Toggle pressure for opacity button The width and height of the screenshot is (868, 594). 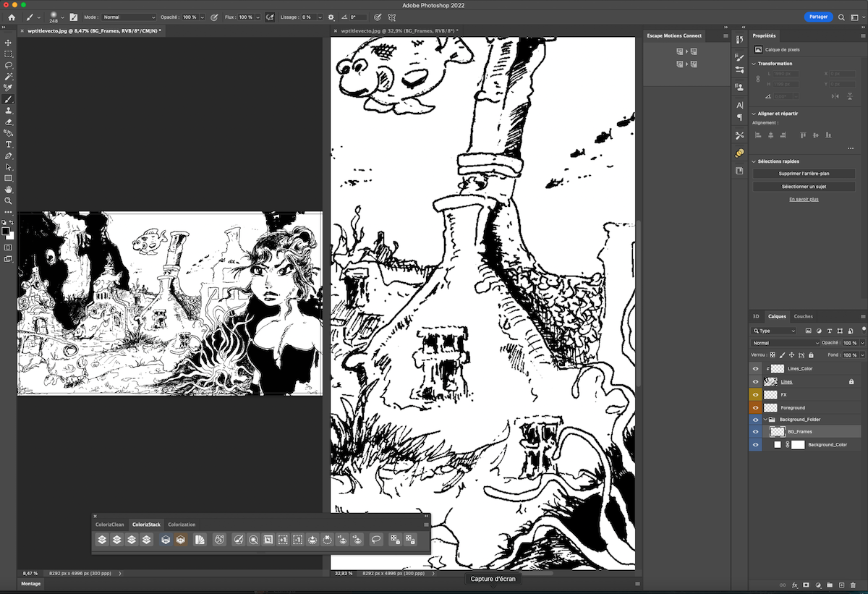[214, 17]
